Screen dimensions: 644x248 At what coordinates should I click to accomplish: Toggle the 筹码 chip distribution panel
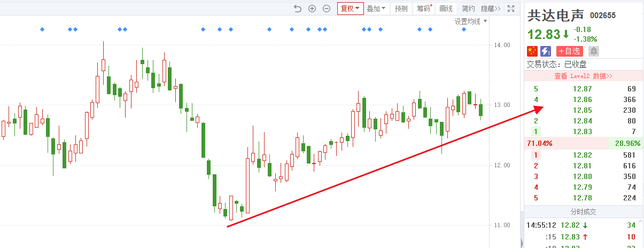pyautogui.click(x=424, y=9)
